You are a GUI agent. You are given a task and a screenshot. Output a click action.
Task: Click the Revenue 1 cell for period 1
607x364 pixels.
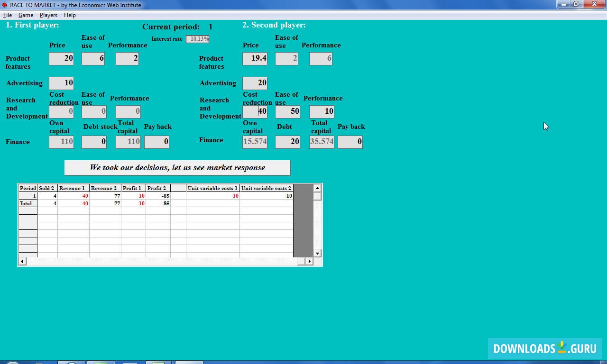click(x=74, y=196)
